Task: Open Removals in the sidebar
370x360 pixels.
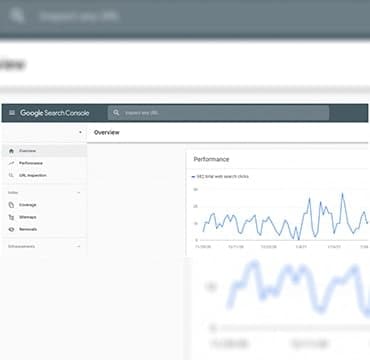Action: 44,229
